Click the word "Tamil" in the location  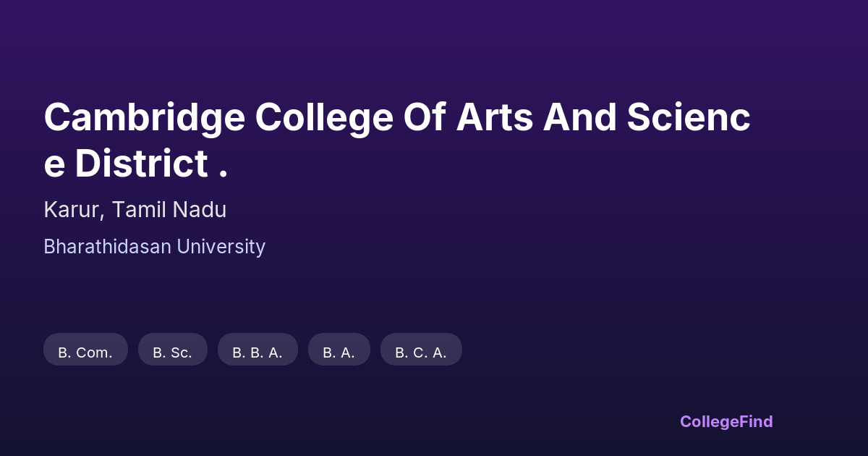[140, 210]
